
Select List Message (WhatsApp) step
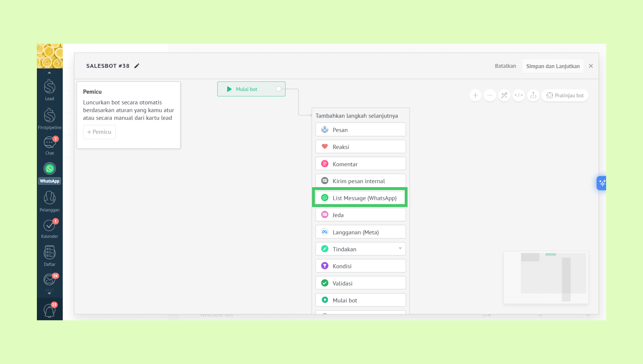pyautogui.click(x=361, y=198)
